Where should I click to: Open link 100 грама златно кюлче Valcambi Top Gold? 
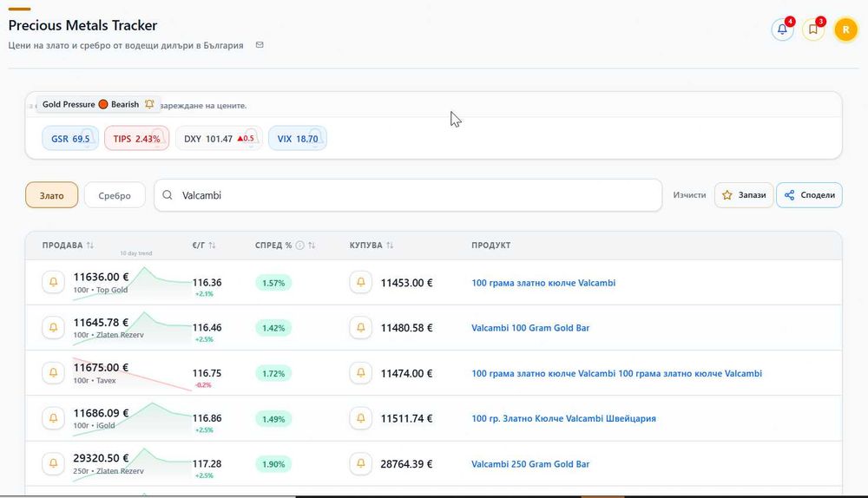[543, 283]
